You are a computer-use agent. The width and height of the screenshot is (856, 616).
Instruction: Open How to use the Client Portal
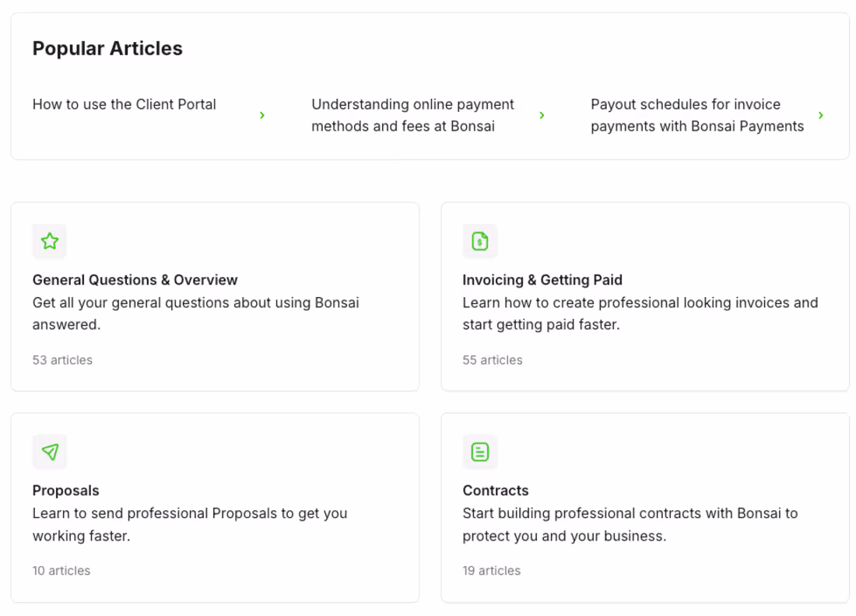point(125,104)
